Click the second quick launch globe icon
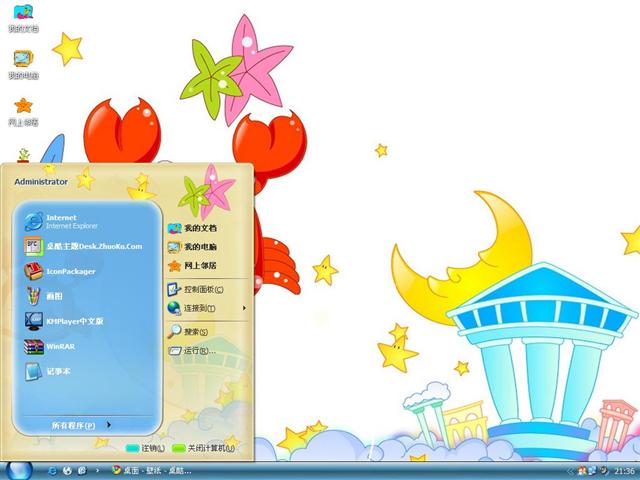640x480 pixels. (x=67, y=471)
